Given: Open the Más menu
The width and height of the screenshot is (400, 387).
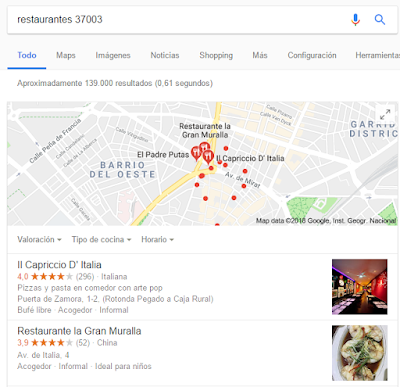Looking at the screenshot, I should pyautogui.click(x=260, y=55).
